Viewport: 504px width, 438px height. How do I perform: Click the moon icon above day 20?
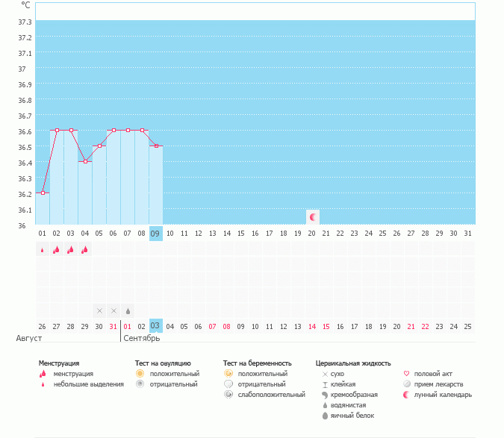click(313, 217)
